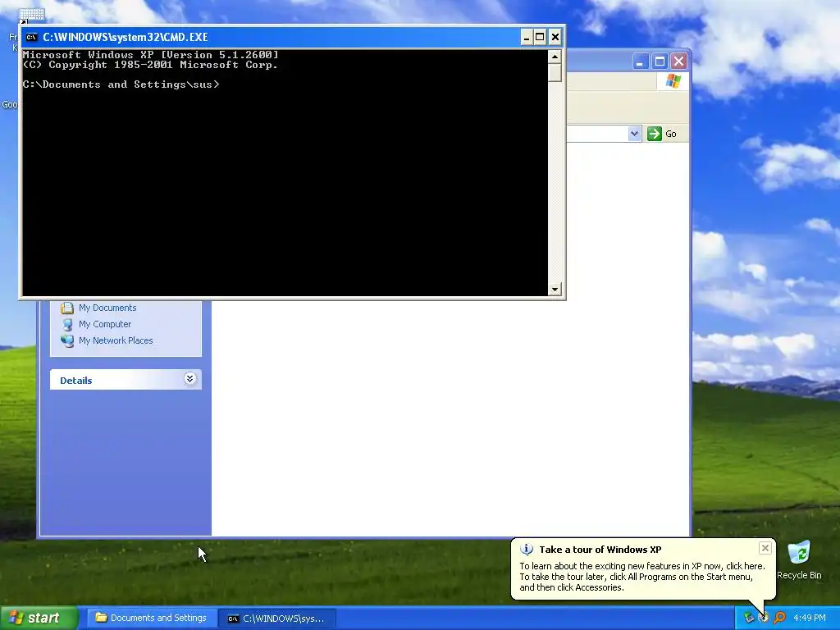Click the tour tray icon under the balloon
Viewport: 840px width, 630px height.
[764, 618]
